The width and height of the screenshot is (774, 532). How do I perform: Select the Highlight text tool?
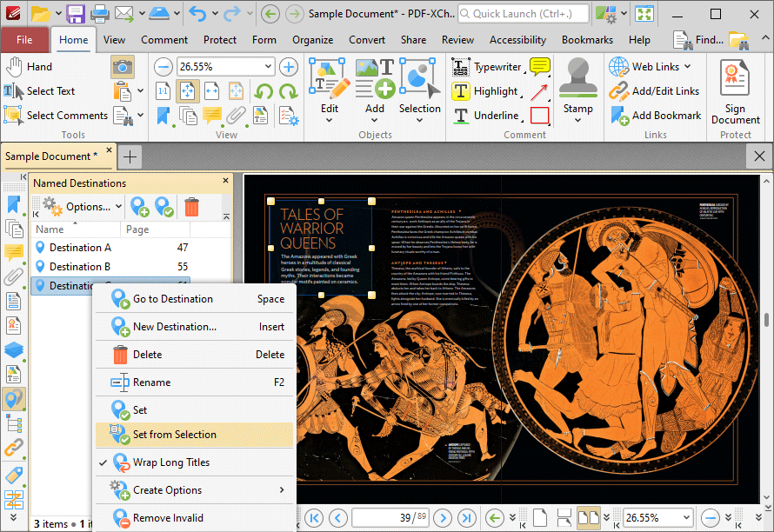point(484,91)
